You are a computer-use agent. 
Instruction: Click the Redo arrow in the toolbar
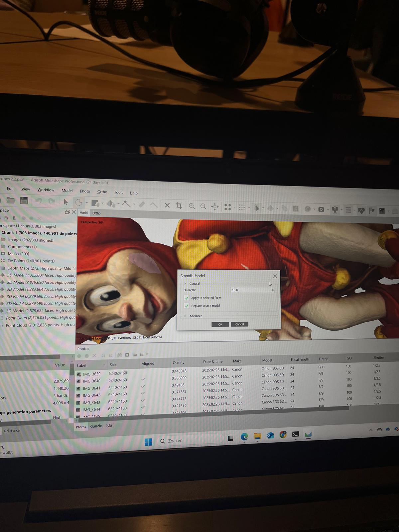point(52,201)
